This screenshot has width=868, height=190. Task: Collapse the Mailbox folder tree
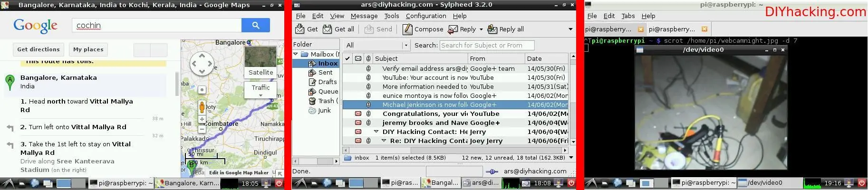click(296, 54)
